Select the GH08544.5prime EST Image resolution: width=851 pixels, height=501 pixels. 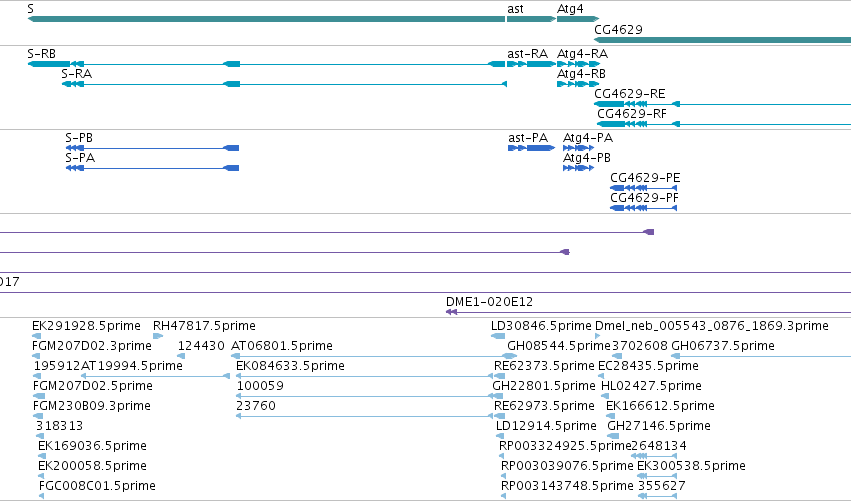coord(512,356)
